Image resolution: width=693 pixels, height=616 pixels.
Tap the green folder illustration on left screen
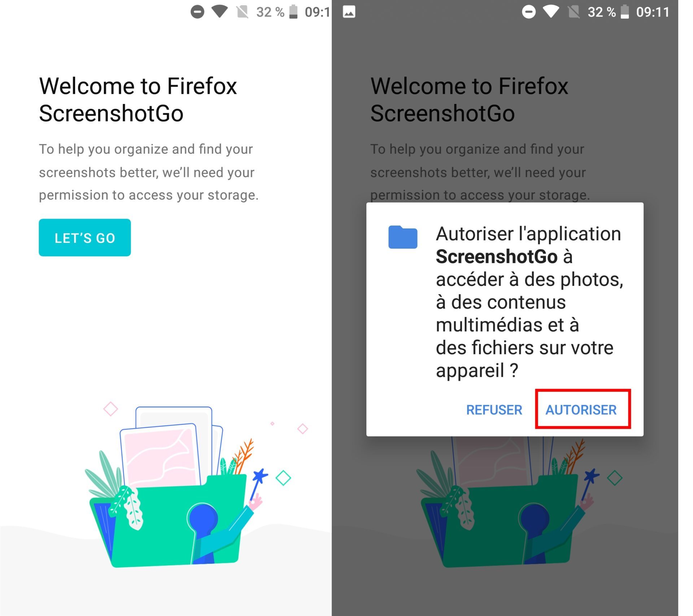(x=170, y=521)
